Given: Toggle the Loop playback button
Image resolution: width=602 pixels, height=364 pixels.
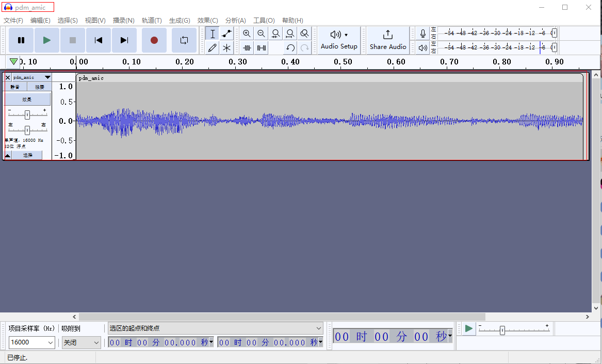Looking at the screenshot, I should tap(184, 40).
